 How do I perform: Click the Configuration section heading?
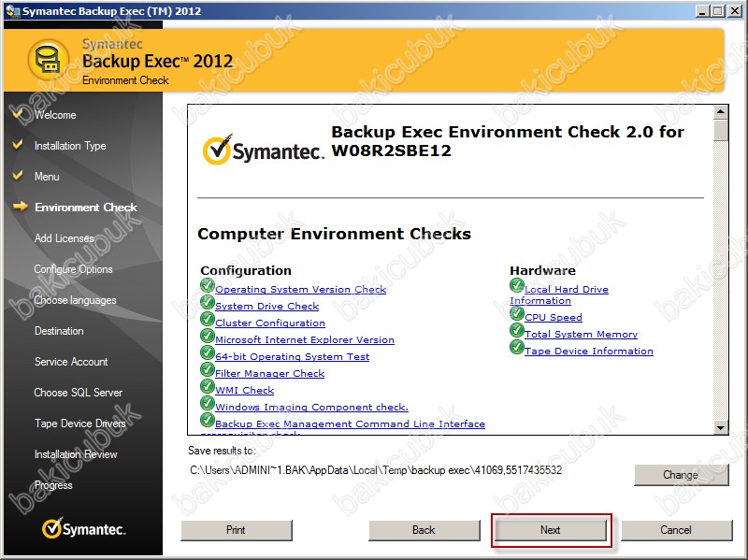246,270
